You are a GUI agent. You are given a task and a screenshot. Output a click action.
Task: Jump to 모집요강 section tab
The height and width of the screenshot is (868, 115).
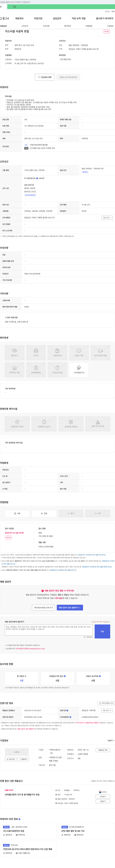pos(3,26)
